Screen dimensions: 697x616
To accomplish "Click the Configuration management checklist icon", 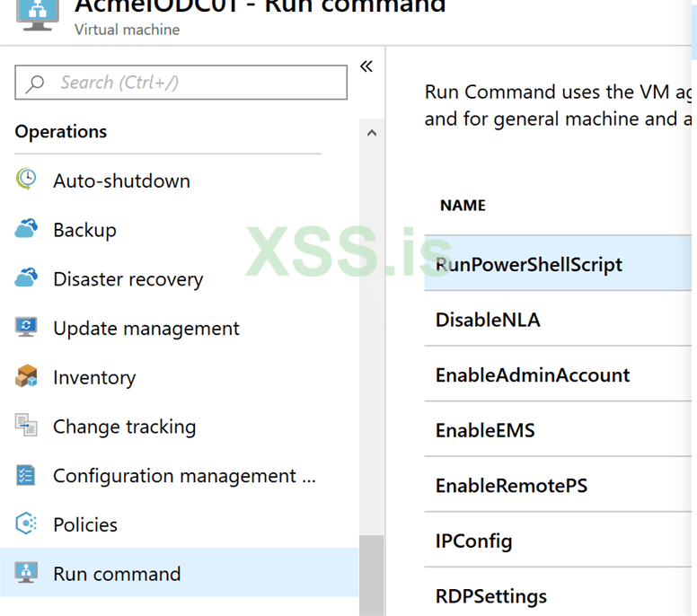I will [x=26, y=475].
